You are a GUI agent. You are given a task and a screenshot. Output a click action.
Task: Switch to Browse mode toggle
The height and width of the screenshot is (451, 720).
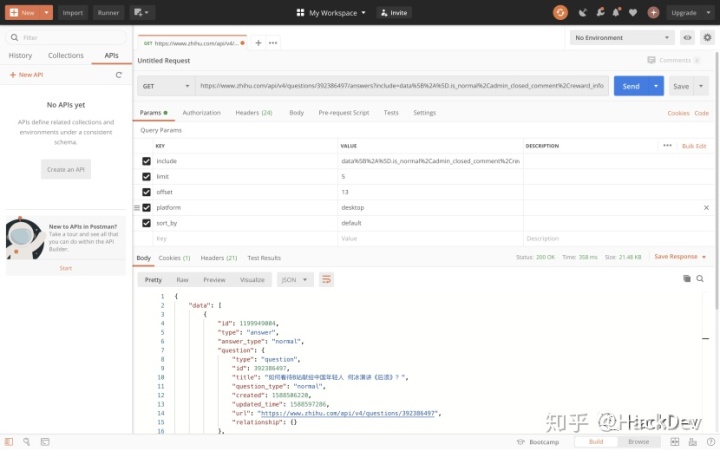coord(638,442)
